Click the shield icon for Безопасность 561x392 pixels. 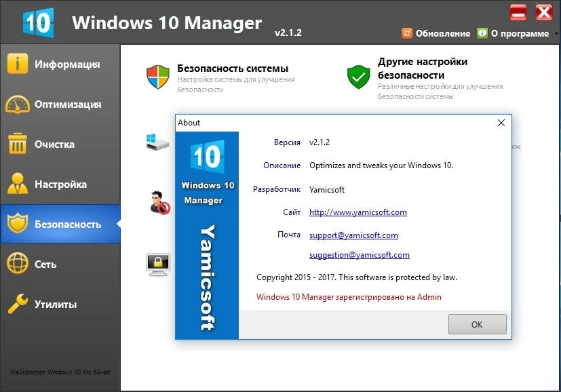(x=17, y=224)
